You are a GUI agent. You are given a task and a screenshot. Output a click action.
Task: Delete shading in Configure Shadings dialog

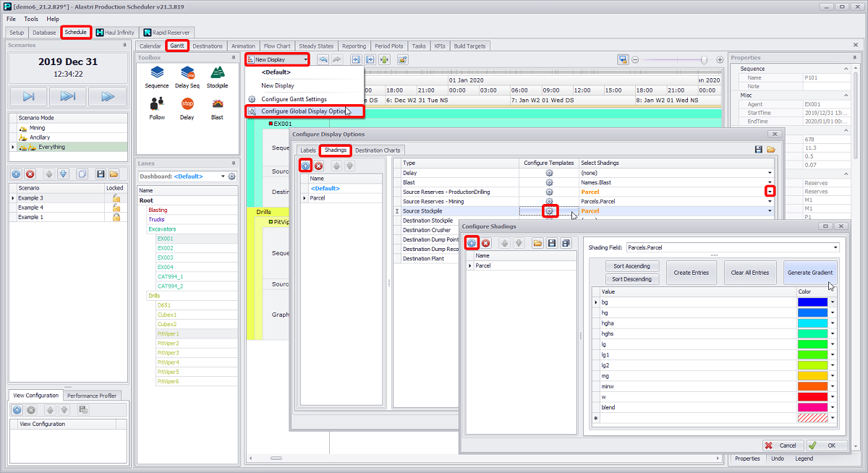click(486, 243)
